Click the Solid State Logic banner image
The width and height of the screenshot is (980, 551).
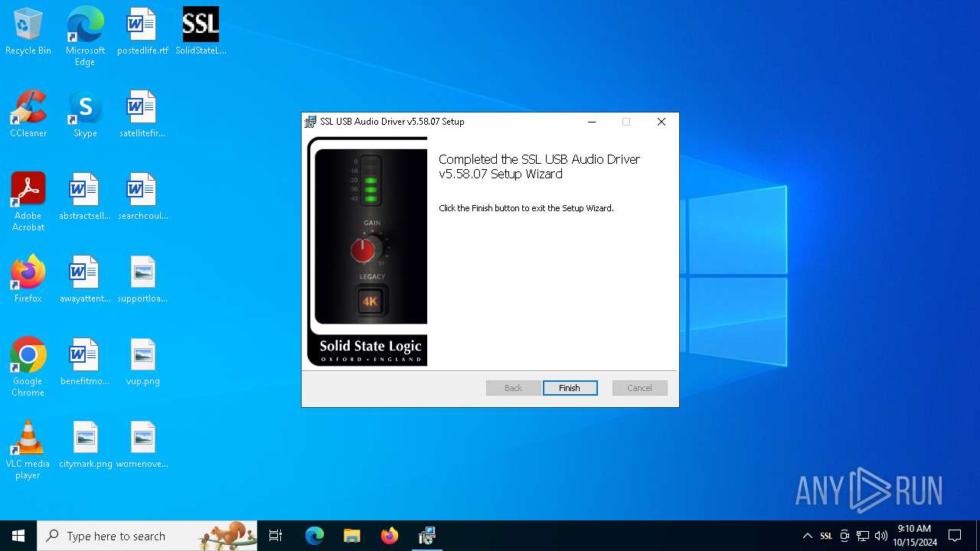pos(367,252)
